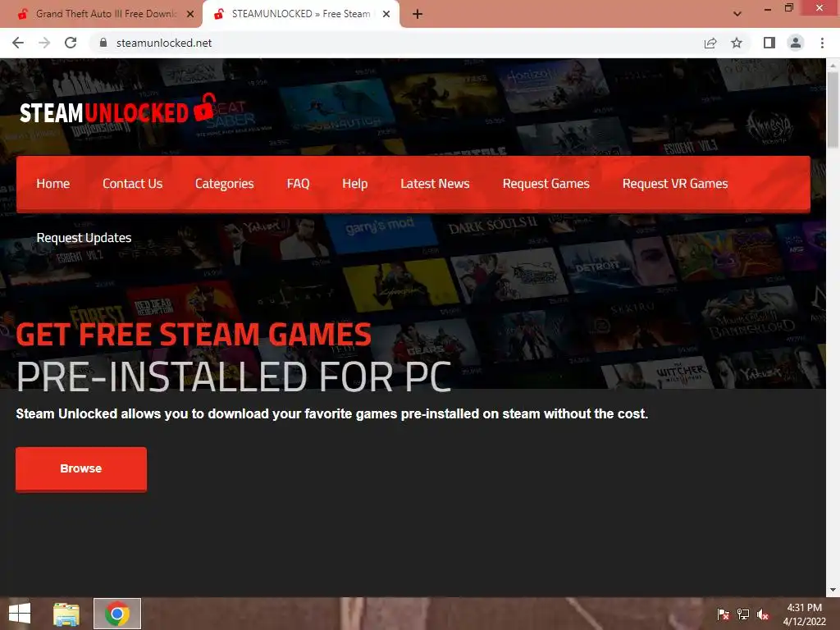View site info via the padlock icon
The height and width of the screenshot is (630, 840).
point(103,43)
